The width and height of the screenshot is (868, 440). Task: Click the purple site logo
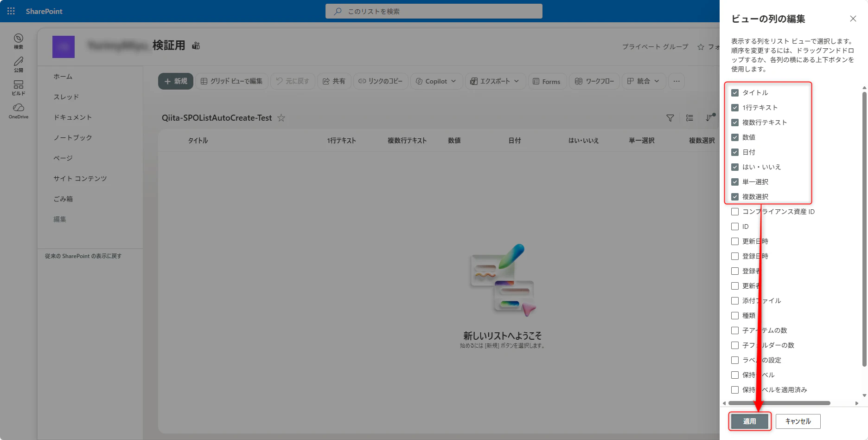click(64, 47)
